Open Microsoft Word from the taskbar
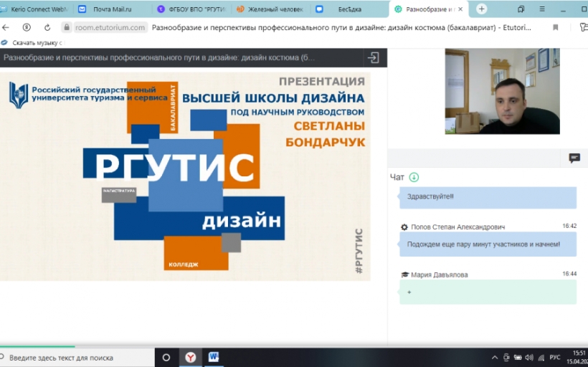 (214, 358)
